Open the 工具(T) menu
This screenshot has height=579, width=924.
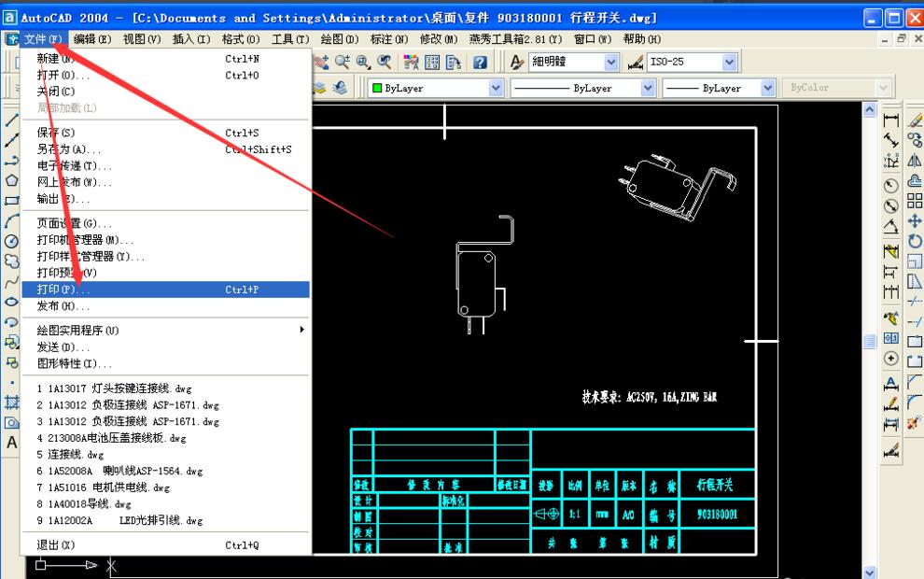click(x=290, y=39)
